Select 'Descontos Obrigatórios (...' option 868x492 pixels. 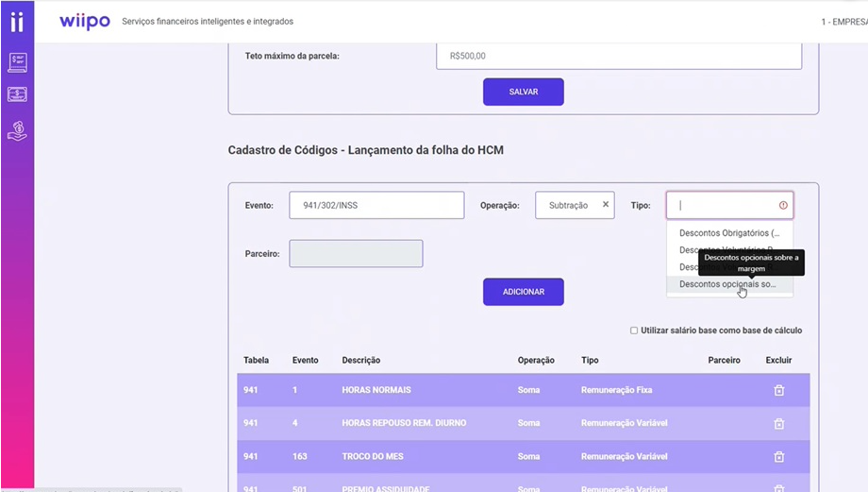[729, 233]
